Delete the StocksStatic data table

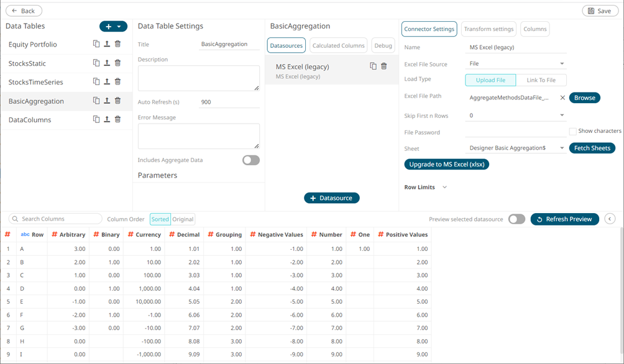tap(117, 63)
